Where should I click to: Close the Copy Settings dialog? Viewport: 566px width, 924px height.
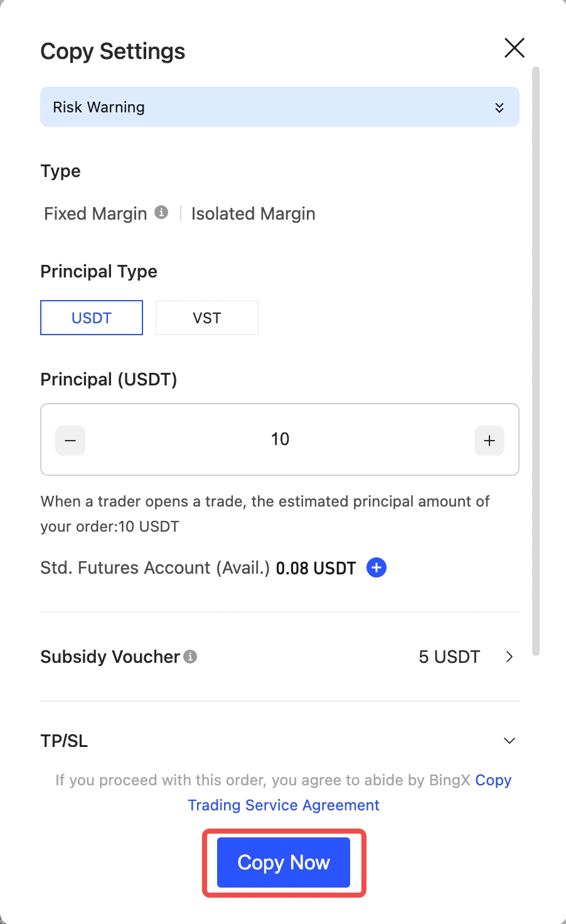point(514,48)
